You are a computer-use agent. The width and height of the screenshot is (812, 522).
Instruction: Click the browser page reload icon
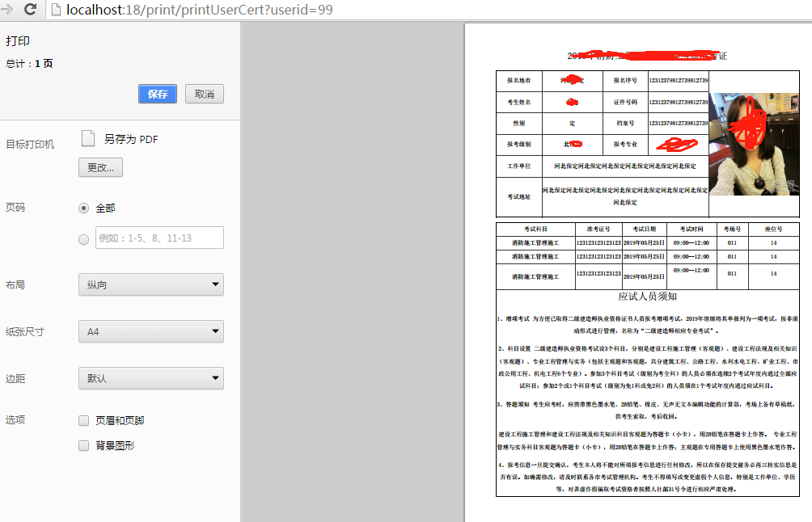30,11
